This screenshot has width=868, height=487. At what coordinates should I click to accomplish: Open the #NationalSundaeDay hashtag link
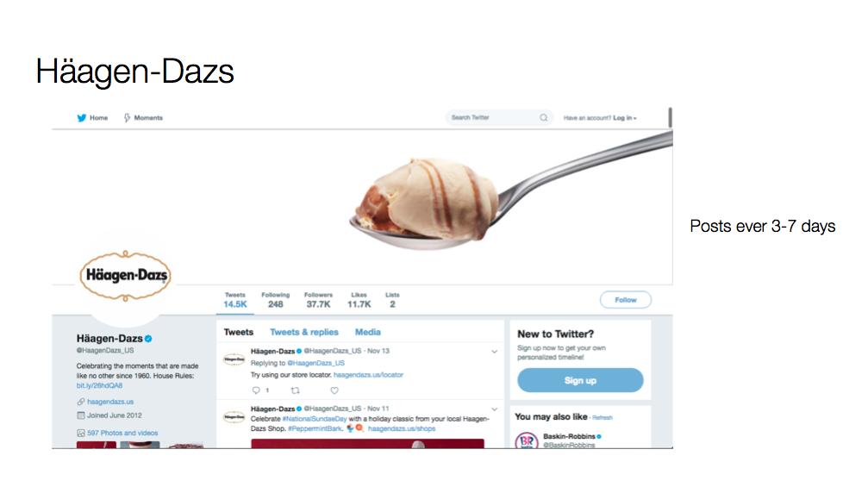[x=315, y=419]
